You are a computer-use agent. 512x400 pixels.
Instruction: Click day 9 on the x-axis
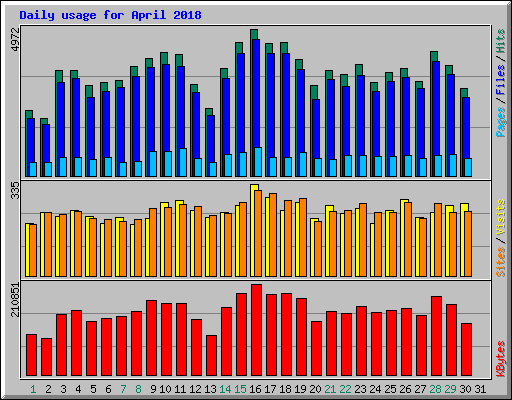[x=153, y=389]
